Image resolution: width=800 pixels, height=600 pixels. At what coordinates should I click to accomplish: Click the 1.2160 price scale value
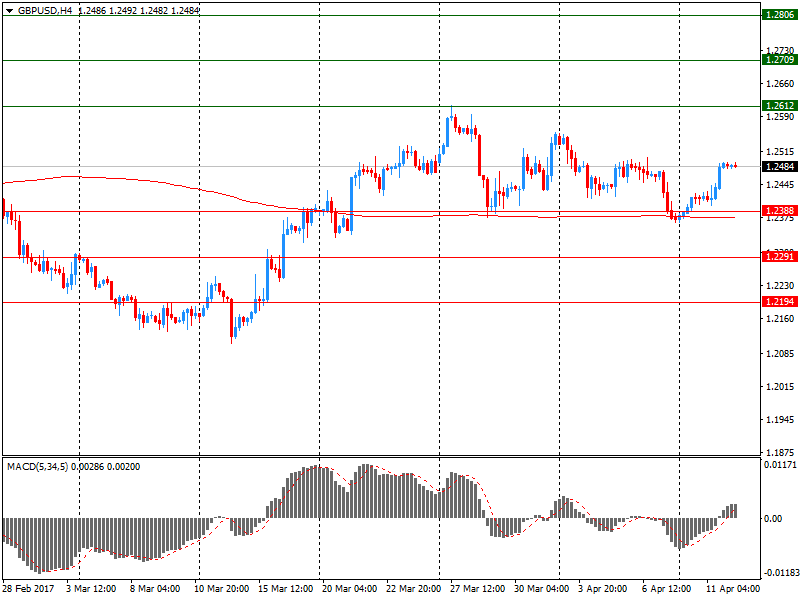pyautogui.click(x=780, y=319)
